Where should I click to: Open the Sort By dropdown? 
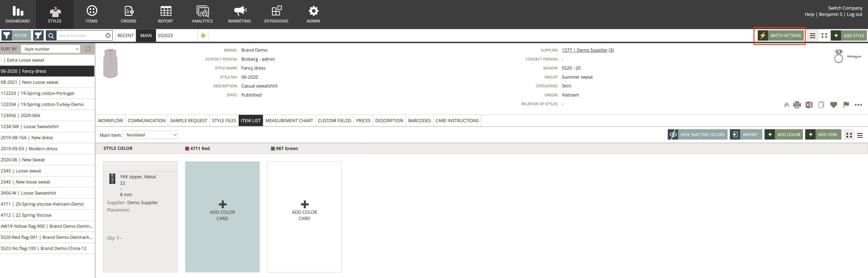(x=50, y=49)
